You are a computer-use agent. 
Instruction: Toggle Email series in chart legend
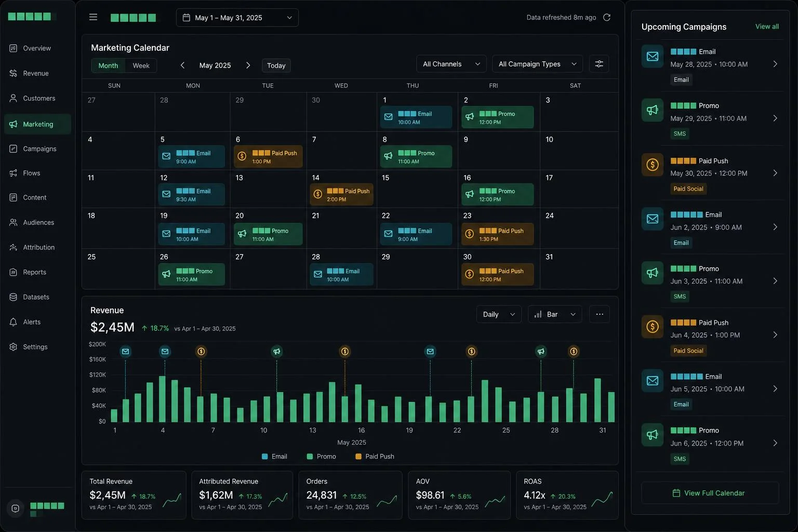[275, 457]
